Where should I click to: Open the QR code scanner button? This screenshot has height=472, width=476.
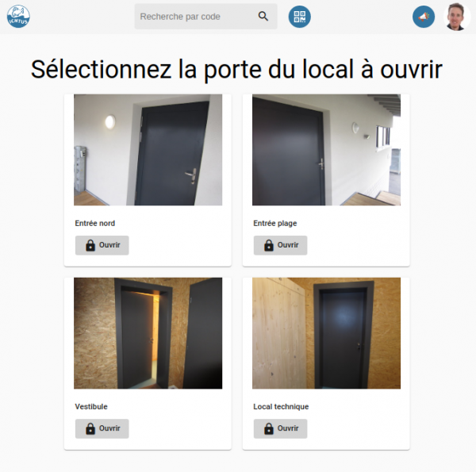299,17
